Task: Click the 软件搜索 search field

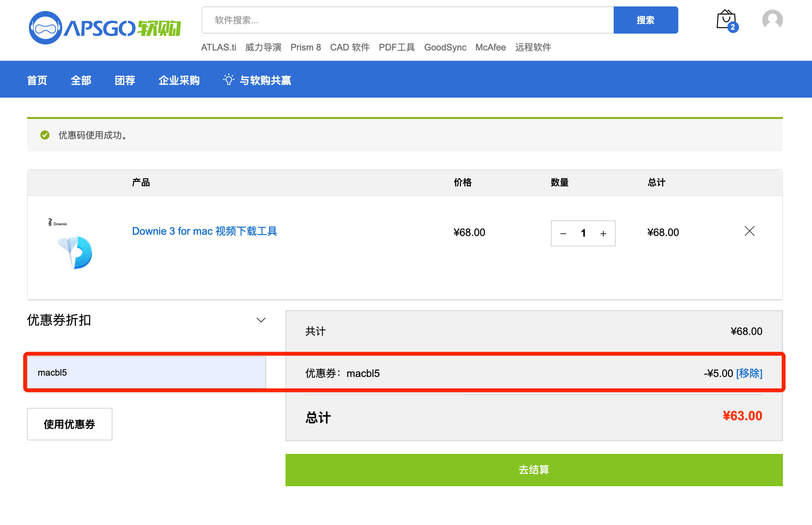Action: pos(407,20)
